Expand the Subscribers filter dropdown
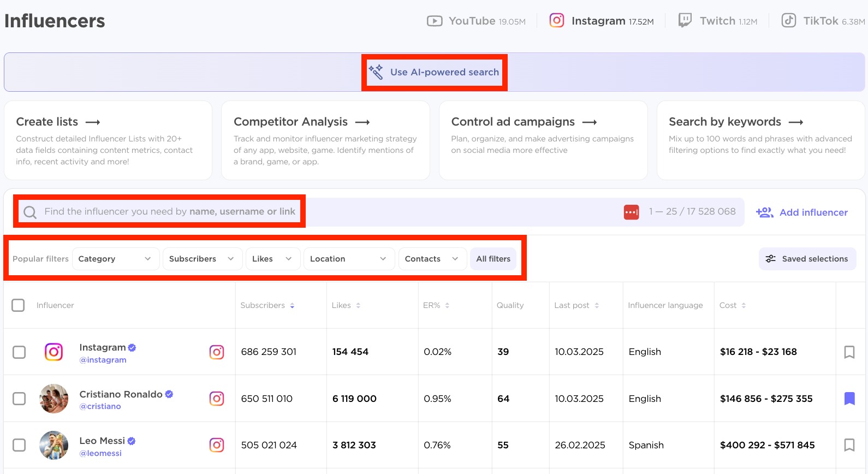This screenshot has height=474, width=868. (202, 259)
